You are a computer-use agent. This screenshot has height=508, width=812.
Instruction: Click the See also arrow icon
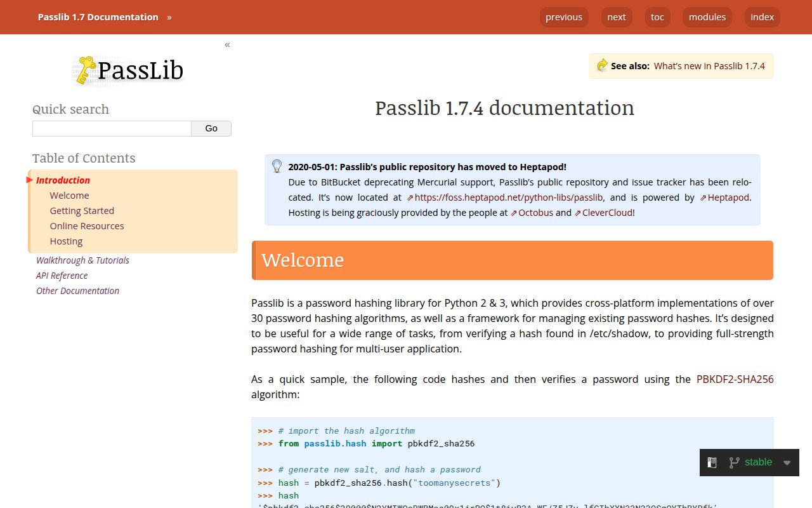[x=602, y=65]
